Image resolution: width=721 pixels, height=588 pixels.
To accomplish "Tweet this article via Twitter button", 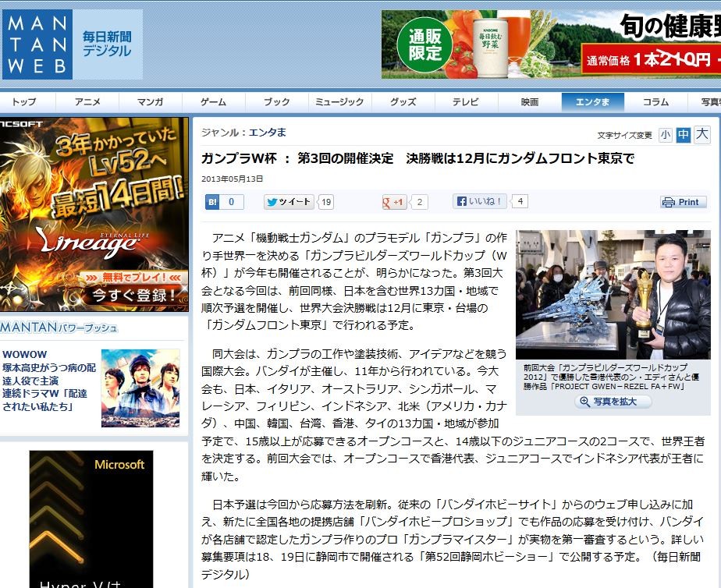I will tap(289, 202).
